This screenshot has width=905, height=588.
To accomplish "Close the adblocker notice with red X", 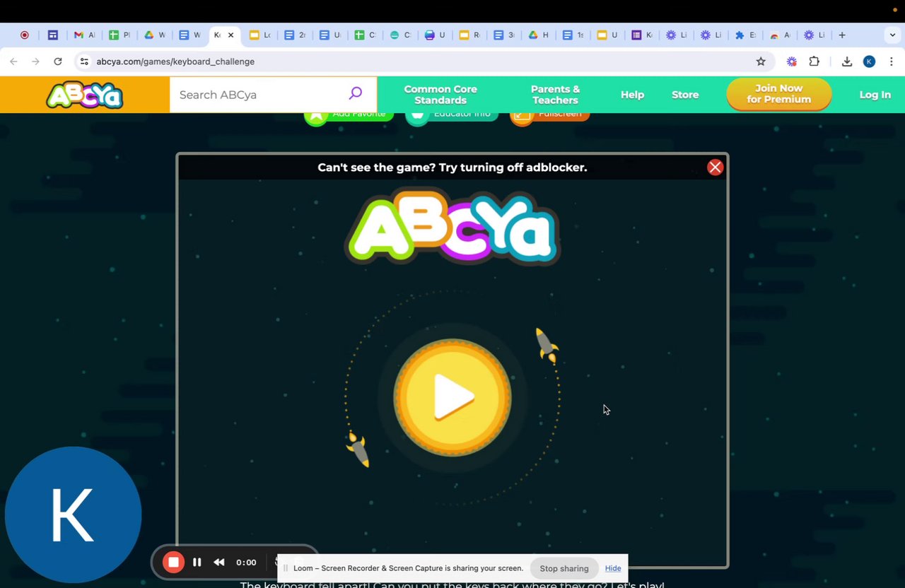I will [716, 167].
